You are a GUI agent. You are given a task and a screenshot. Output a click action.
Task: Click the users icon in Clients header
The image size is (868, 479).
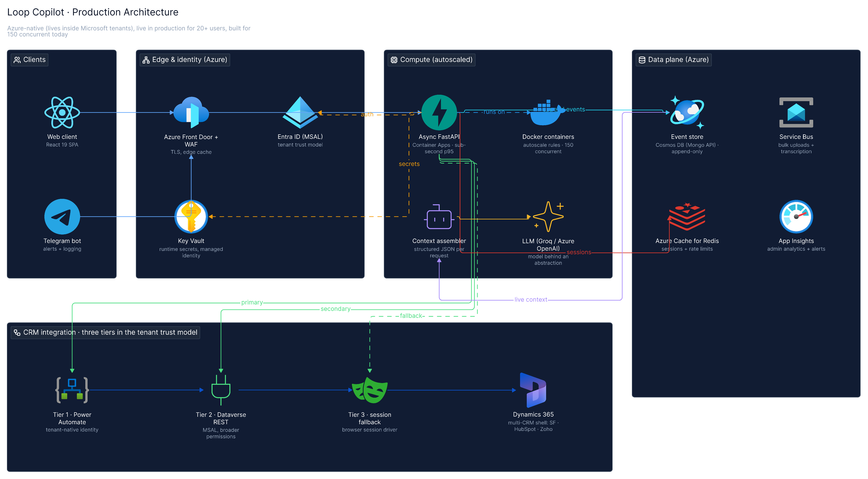coord(17,60)
